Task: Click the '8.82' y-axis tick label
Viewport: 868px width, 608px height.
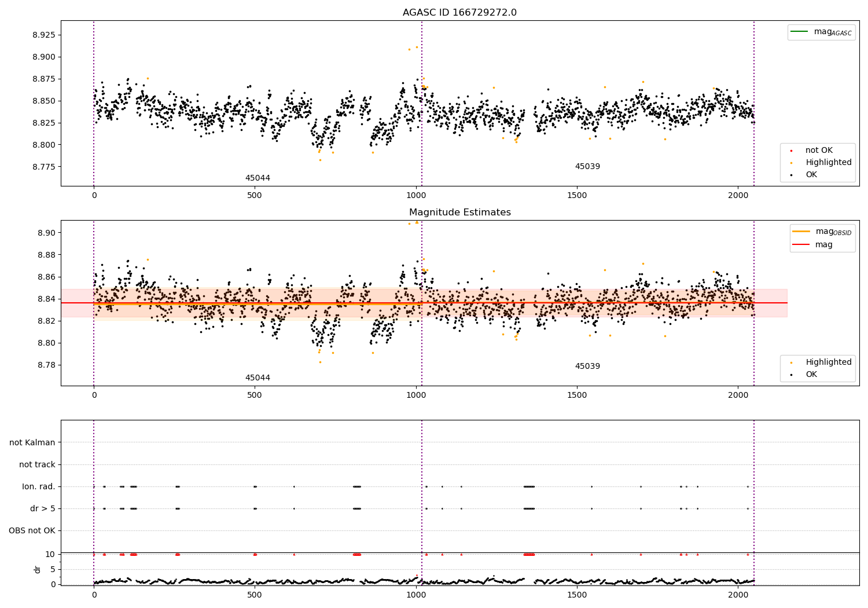Action: tap(46, 321)
